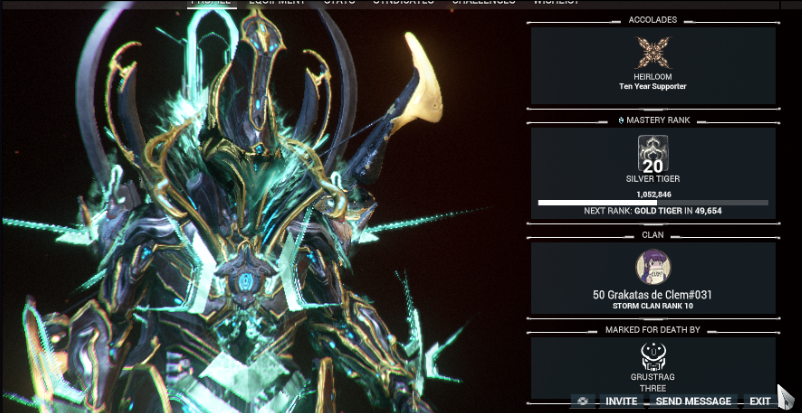The width and height of the screenshot is (802, 413).
Task: Switch to the Wishlist tab
Action: pyautogui.click(x=555, y=3)
